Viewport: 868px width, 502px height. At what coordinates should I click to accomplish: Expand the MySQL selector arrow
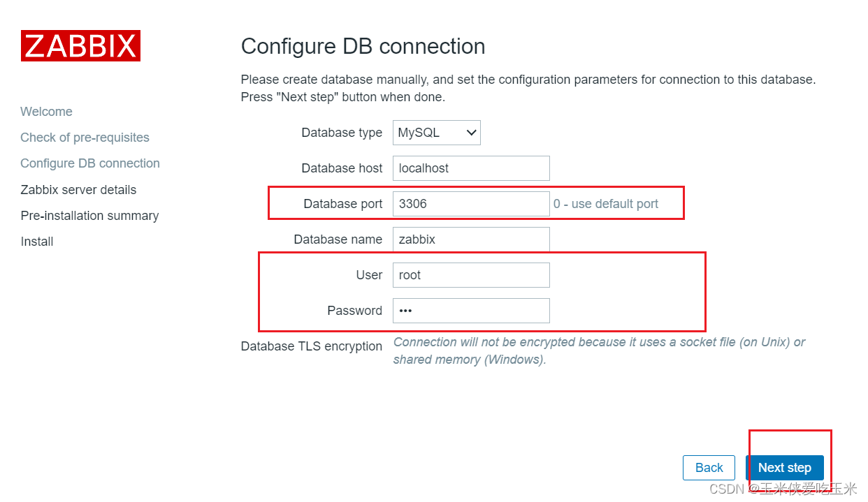coord(470,133)
